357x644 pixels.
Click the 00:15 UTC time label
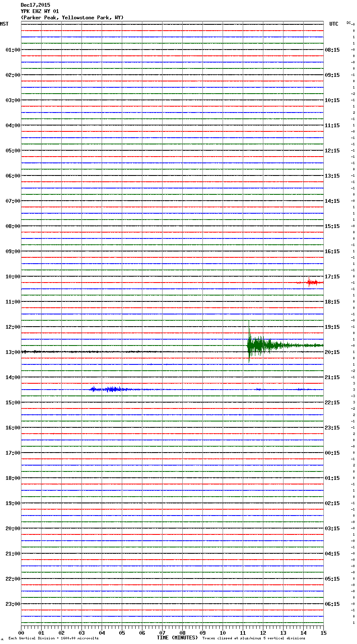[x=332, y=453]
